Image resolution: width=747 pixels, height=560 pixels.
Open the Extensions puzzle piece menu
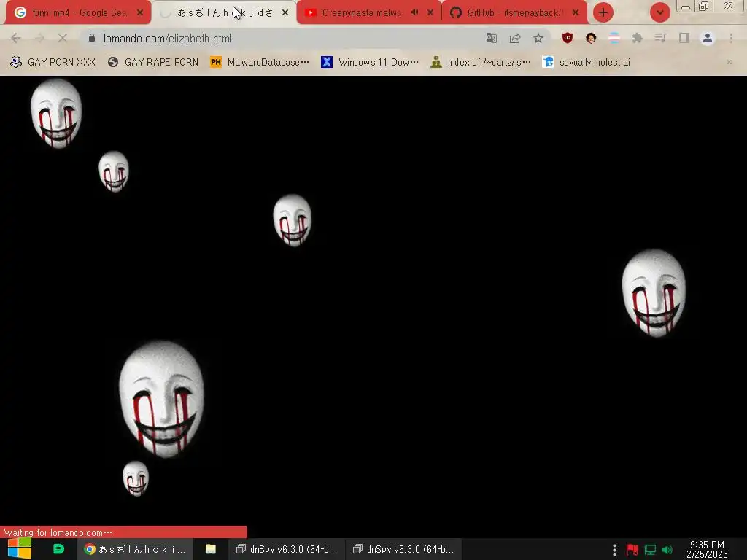(638, 38)
